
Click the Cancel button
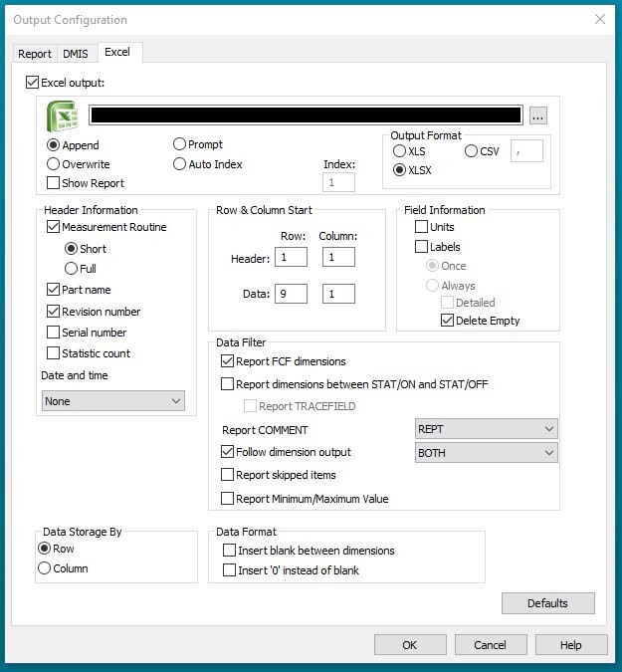pos(491,645)
